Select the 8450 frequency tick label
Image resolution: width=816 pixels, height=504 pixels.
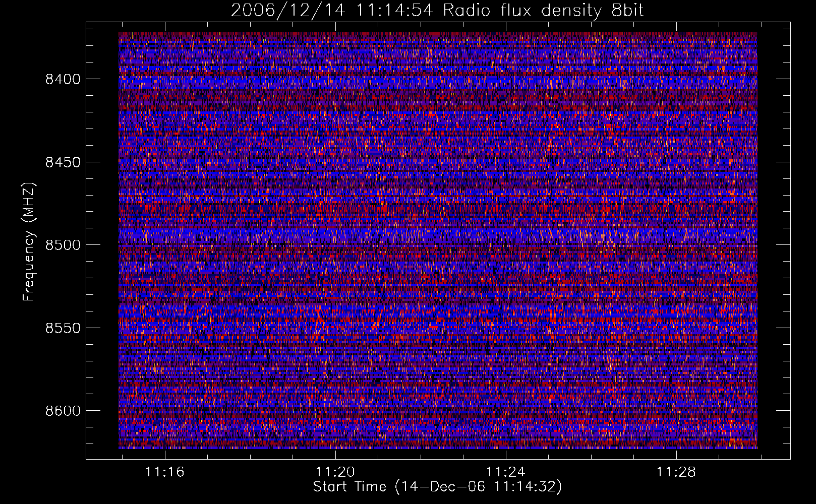click(x=63, y=162)
